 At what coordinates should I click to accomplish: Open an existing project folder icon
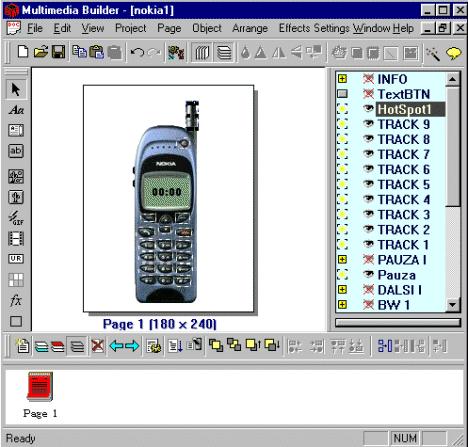point(41,52)
